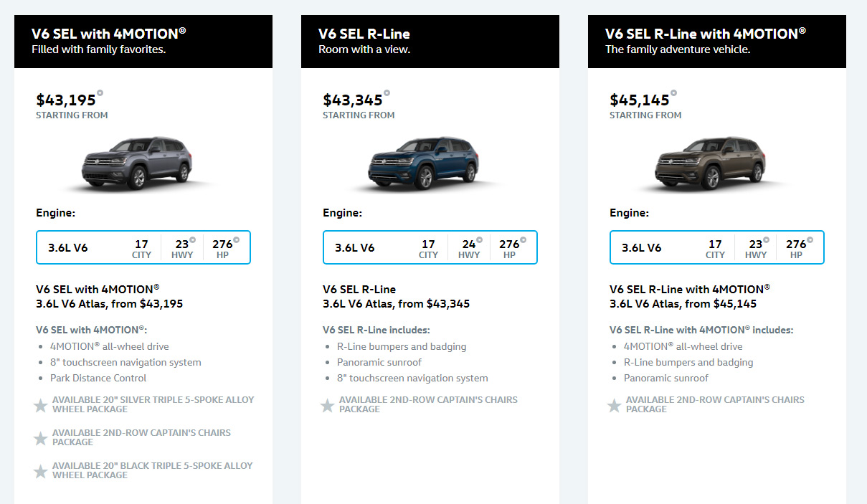
Task: Click info icon beside $45,145 price
Action: click(x=673, y=92)
